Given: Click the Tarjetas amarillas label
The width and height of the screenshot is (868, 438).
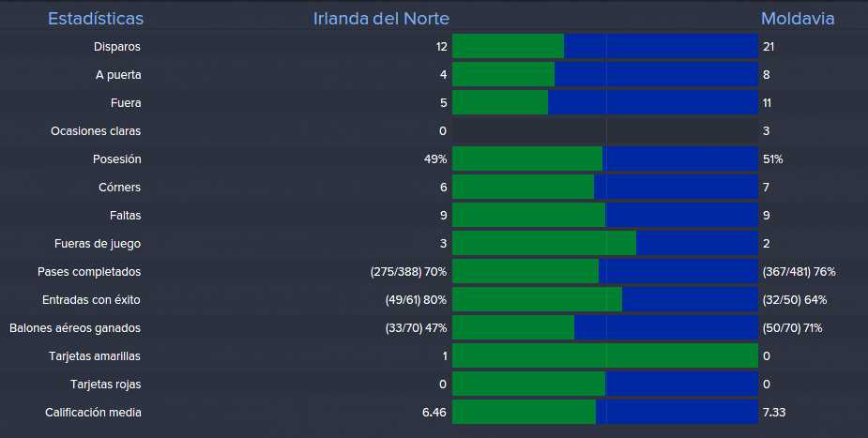Looking at the screenshot, I should (95, 356).
